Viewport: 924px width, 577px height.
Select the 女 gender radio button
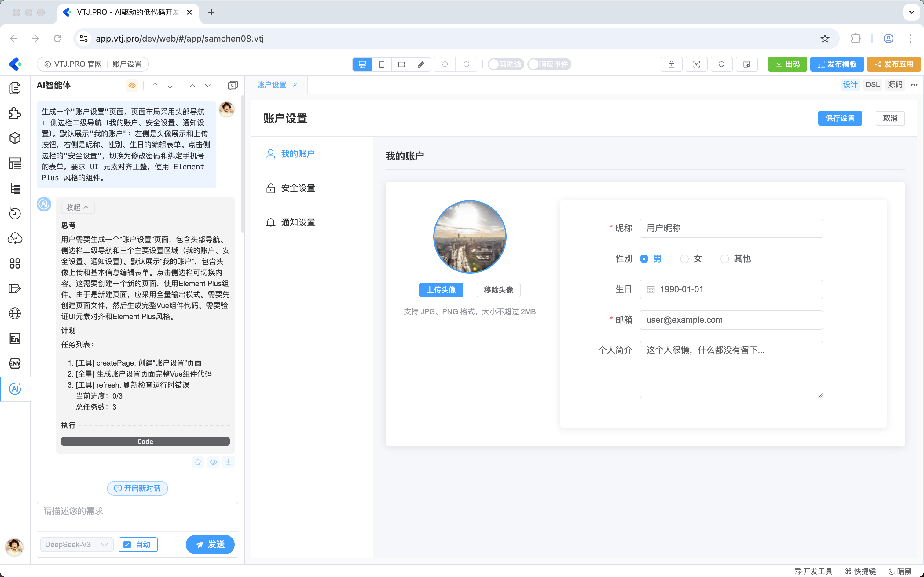684,259
